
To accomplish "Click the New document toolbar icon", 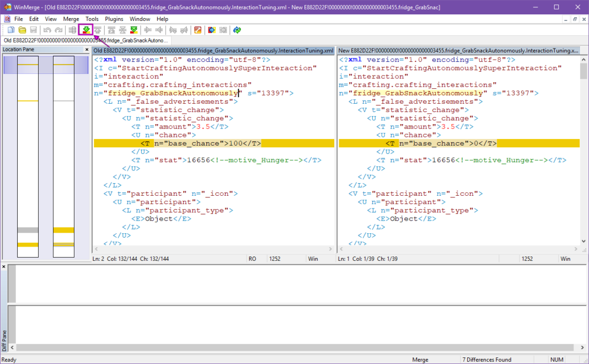I will (x=10, y=30).
